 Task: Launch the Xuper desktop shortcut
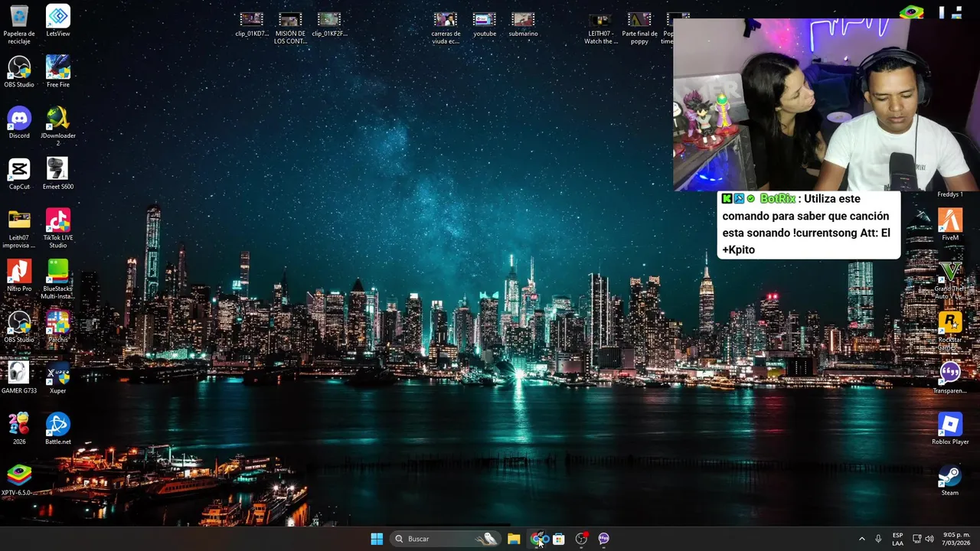click(58, 378)
